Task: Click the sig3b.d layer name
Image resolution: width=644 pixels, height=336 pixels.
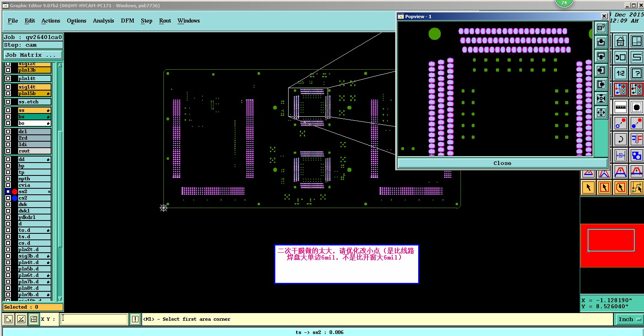Action: 35,256
